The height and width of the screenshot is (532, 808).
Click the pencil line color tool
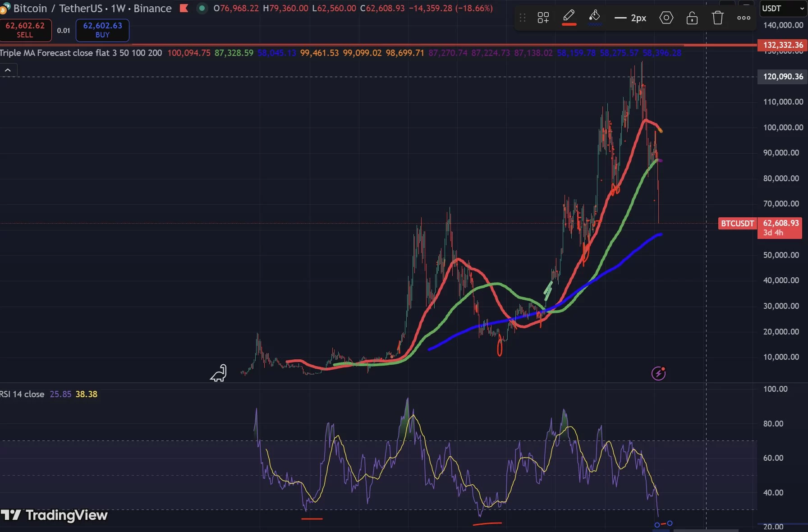pyautogui.click(x=569, y=15)
